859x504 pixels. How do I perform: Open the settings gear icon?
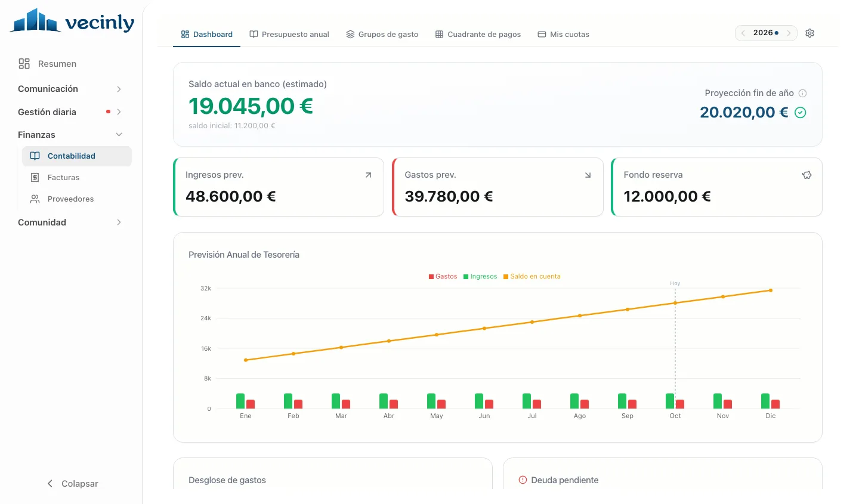point(809,33)
